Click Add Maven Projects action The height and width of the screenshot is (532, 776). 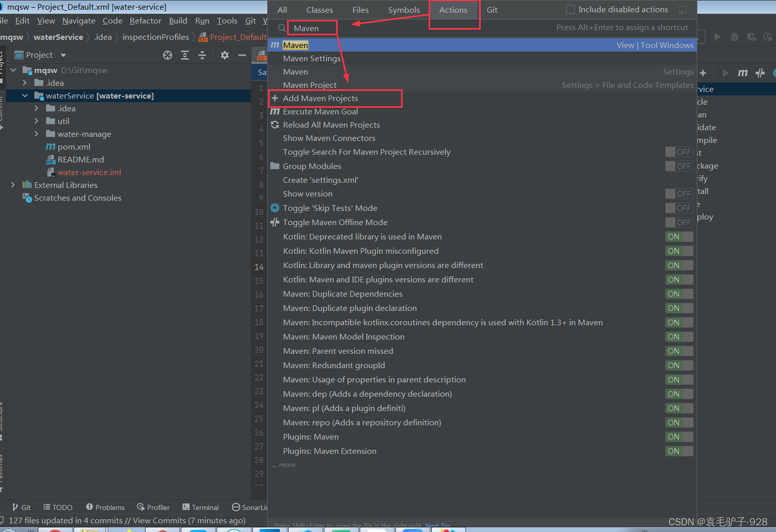[320, 98]
